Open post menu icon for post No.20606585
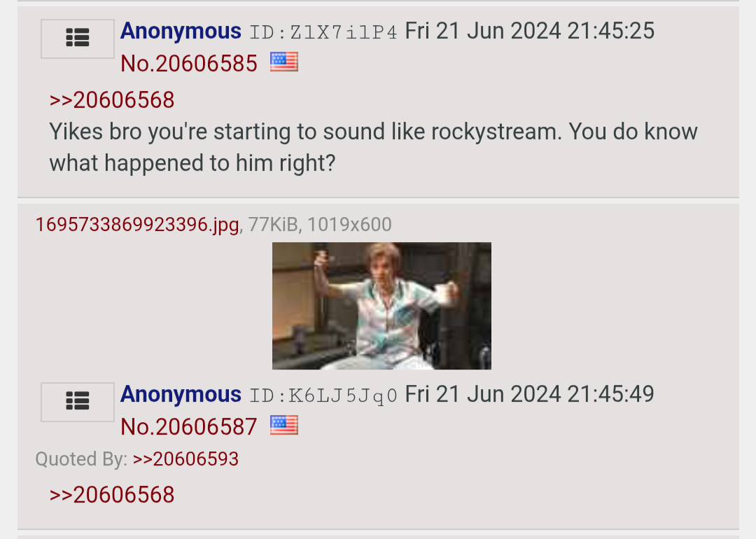Image resolution: width=756 pixels, height=539 pixels. click(78, 38)
